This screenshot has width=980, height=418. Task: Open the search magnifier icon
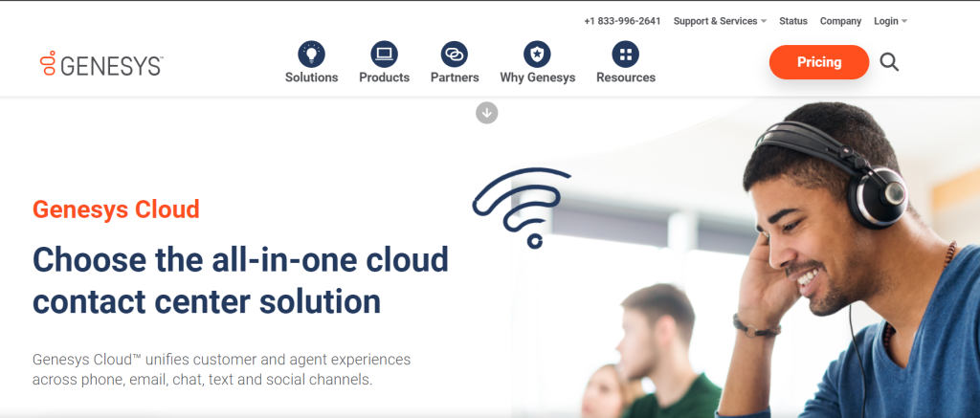click(x=889, y=62)
